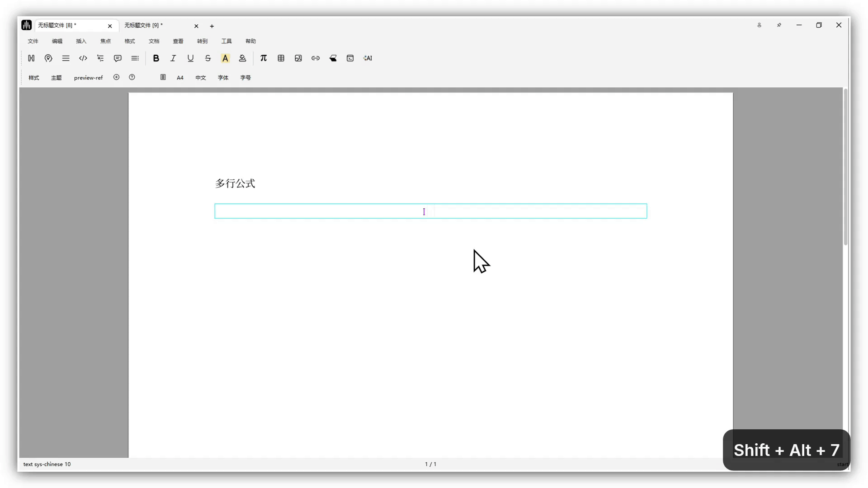The height and width of the screenshot is (488, 868).
Task: Insert a table from the toolbar
Action: [281, 58]
